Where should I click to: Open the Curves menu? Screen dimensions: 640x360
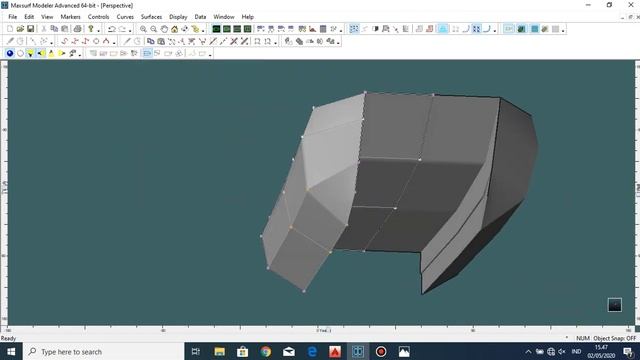click(x=125, y=17)
